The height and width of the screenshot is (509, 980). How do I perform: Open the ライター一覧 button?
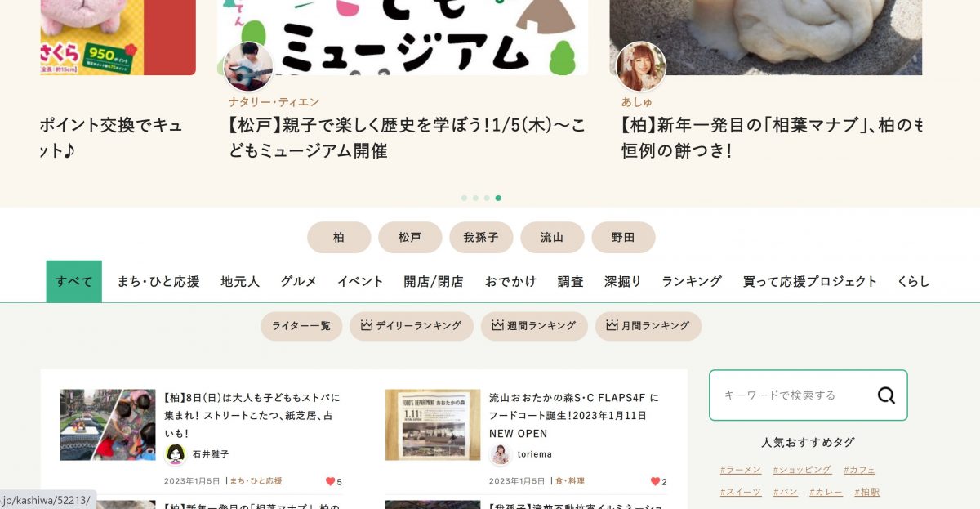[301, 326]
